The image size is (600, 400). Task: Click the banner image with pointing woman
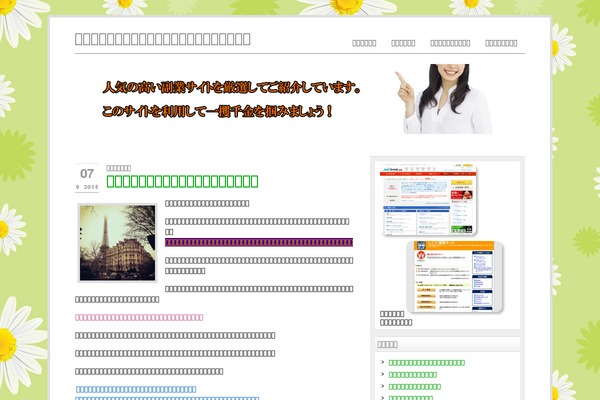300,99
